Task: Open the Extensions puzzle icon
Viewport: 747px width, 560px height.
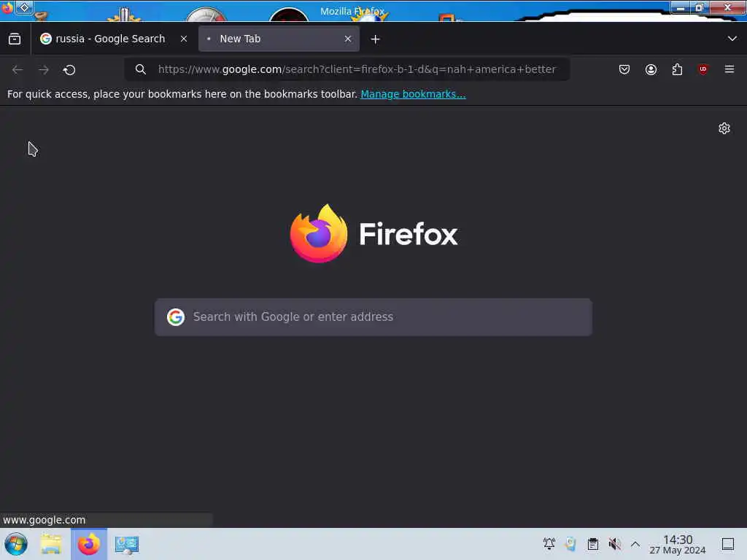Action: (677, 69)
